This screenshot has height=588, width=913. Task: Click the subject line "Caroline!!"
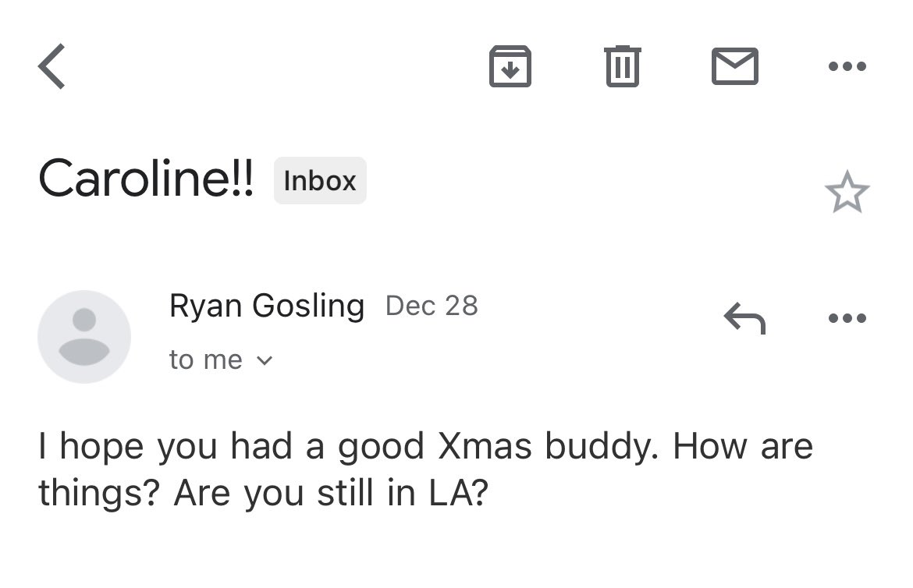click(146, 179)
